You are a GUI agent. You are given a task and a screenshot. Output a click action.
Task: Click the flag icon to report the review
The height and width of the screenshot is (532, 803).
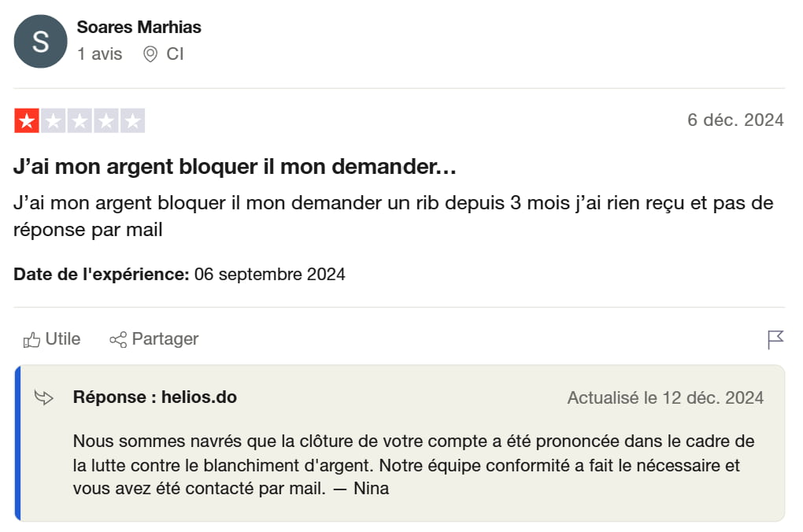pos(776,338)
